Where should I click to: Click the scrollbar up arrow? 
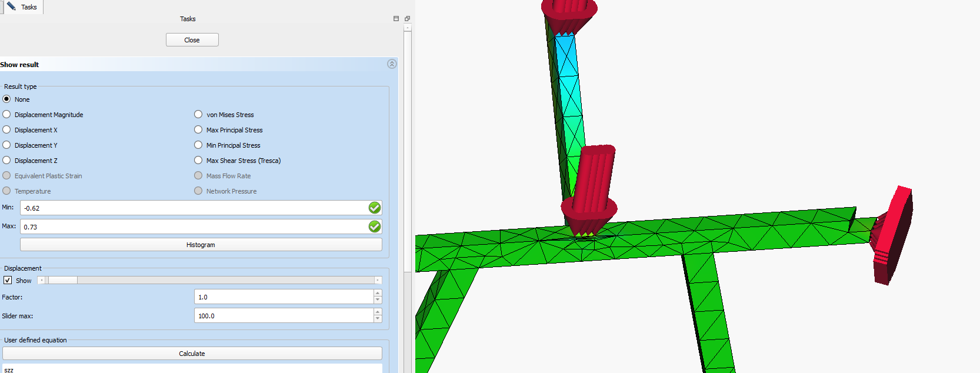click(407, 28)
